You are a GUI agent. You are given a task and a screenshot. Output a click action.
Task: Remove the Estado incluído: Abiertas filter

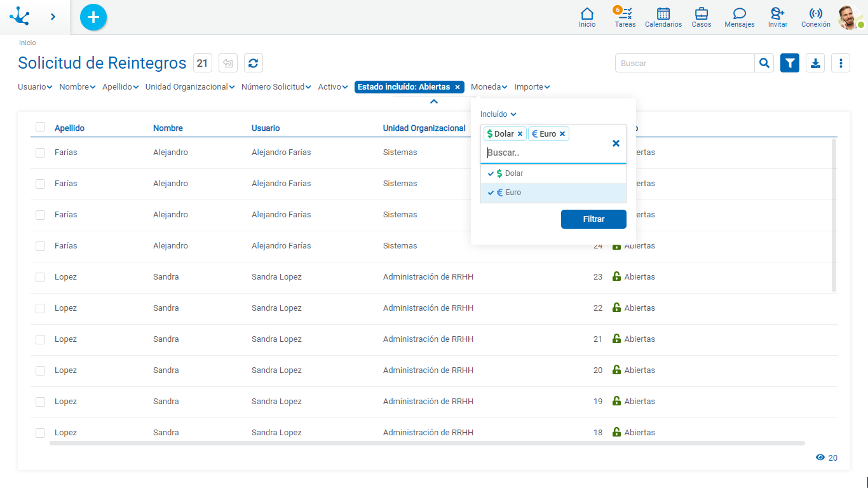[x=458, y=87]
